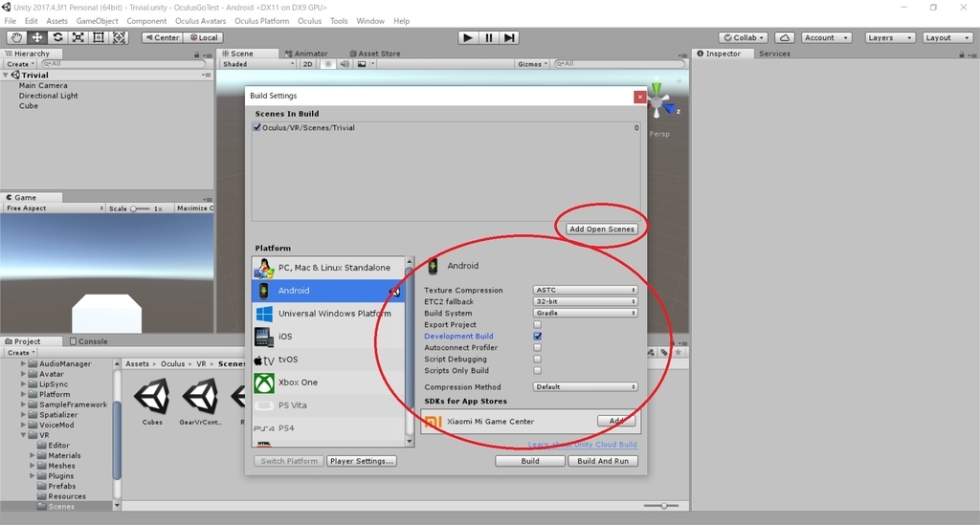Viewport: 980px width, 525px height.
Task: Open the GameObject menu
Action: [97, 21]
